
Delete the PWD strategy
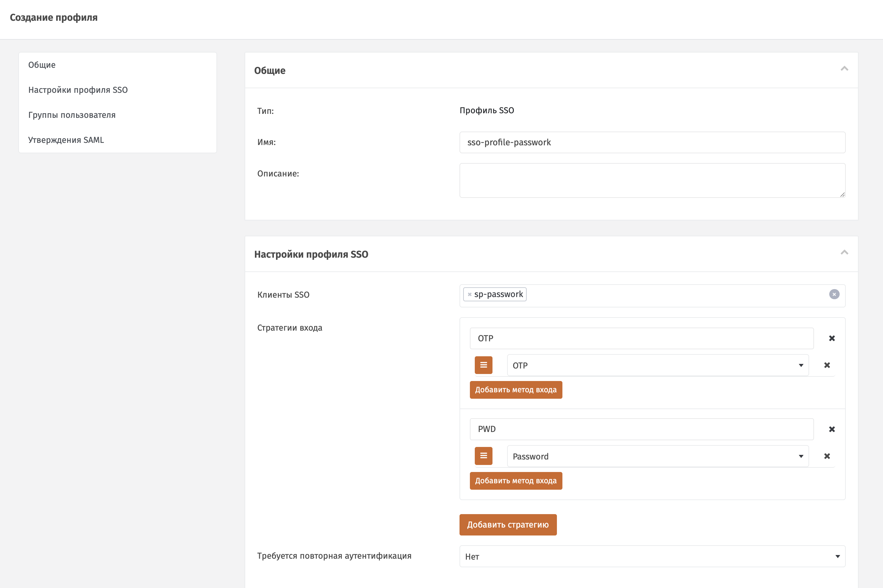click(x=832, y=429)
